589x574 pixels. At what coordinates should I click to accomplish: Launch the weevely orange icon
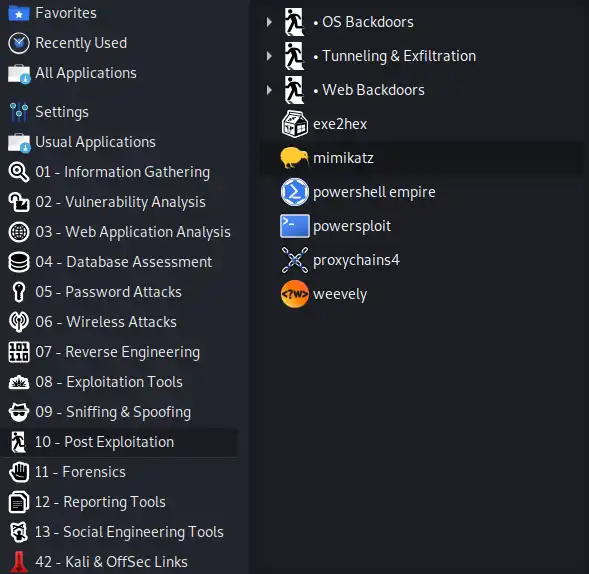(294, 294)
